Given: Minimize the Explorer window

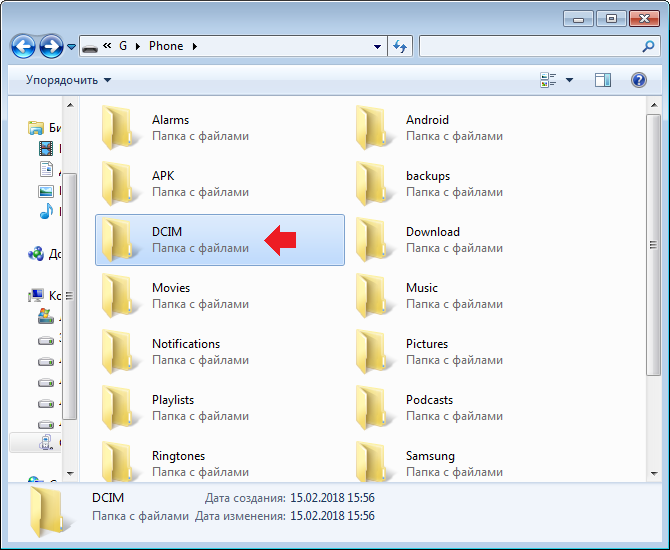Looking at the screenshot, I should coord(578,19).
